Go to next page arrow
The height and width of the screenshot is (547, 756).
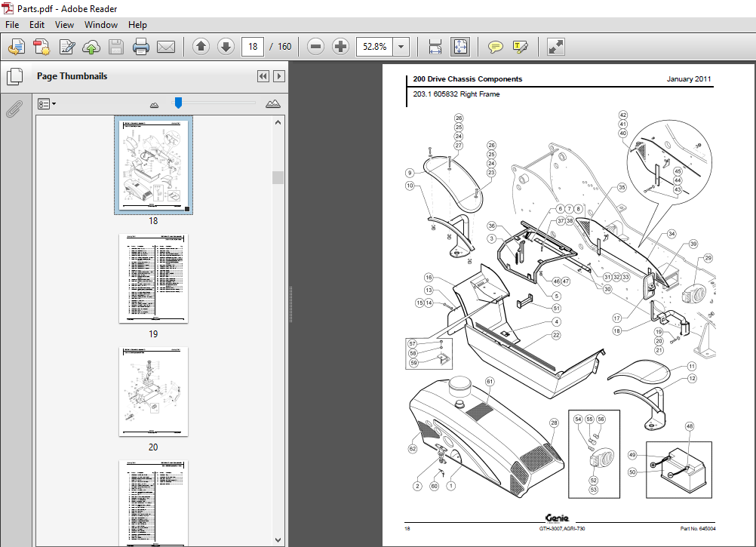click(226, 47)
